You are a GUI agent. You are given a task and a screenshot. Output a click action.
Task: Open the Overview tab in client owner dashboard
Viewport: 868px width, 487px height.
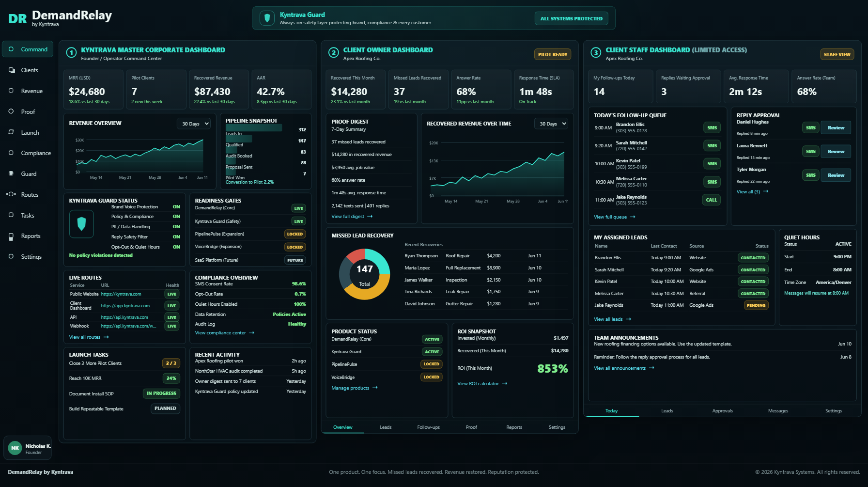343,427
